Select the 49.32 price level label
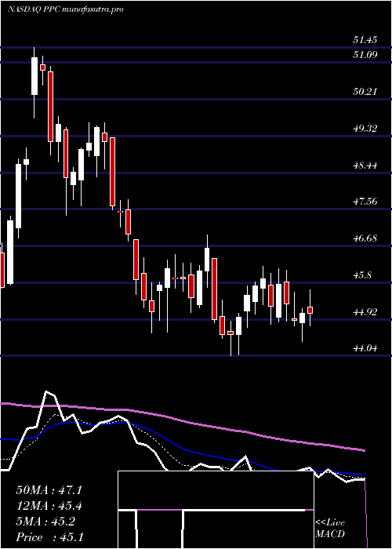 [365, 129]
